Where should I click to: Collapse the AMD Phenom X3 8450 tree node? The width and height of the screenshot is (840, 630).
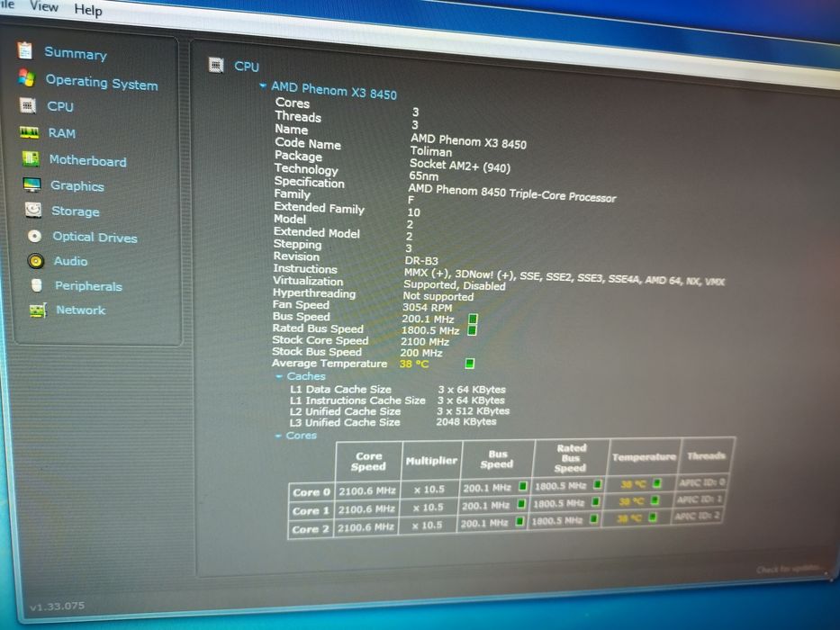(263, 85)
